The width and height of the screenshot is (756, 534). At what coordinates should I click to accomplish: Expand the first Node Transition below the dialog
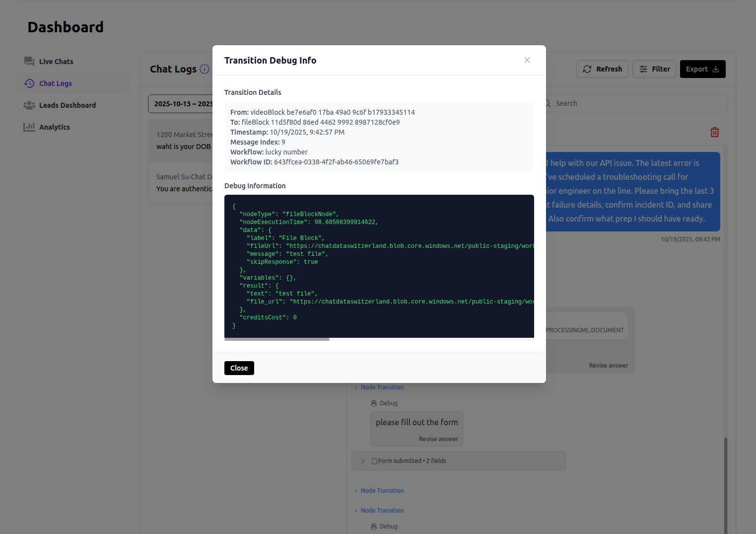point(382,387)
